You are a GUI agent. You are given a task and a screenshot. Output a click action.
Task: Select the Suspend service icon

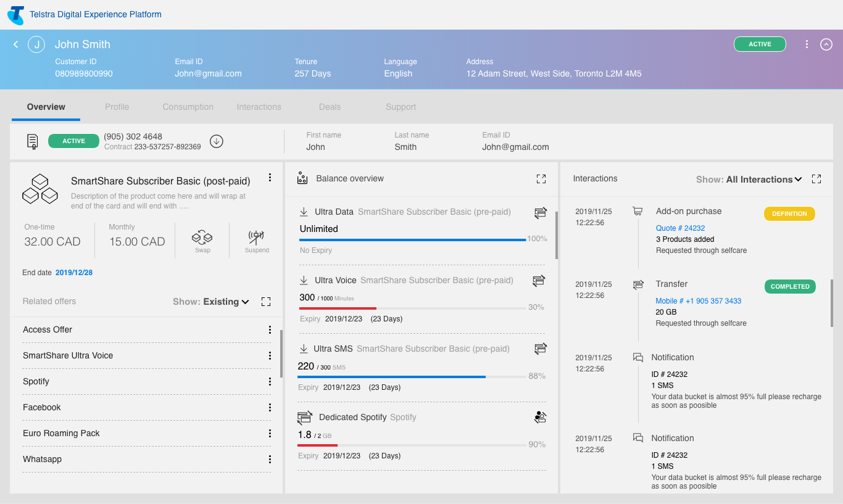click(256, 238)
